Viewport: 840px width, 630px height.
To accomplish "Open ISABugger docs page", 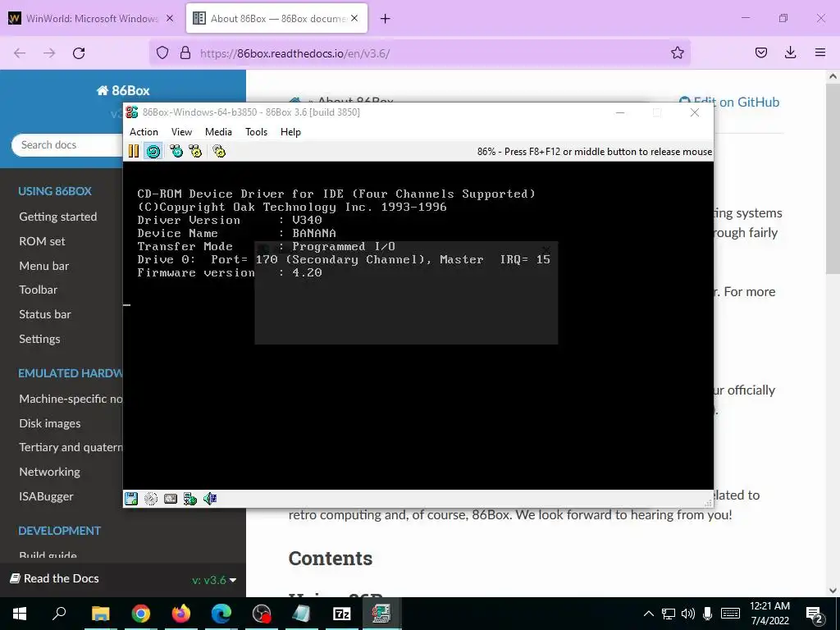I will click(46, 496).
